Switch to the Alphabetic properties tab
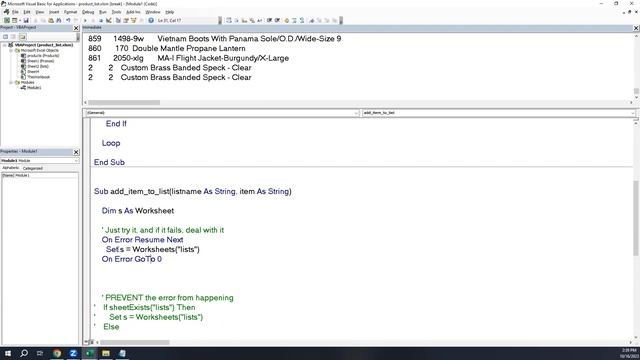 click(x=10, y=168)
